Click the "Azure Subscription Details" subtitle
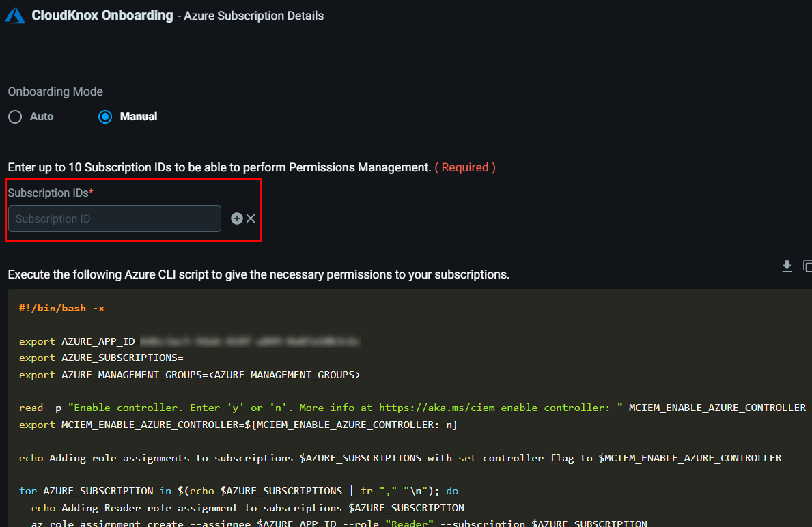 point(254,16)
